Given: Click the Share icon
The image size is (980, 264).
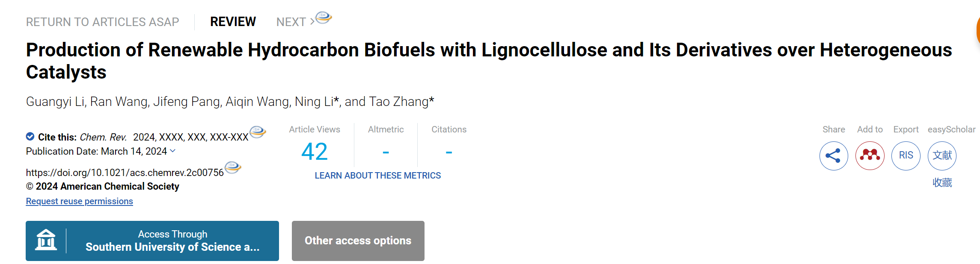Looking at the screenshot, I should [x=834, y=155].
